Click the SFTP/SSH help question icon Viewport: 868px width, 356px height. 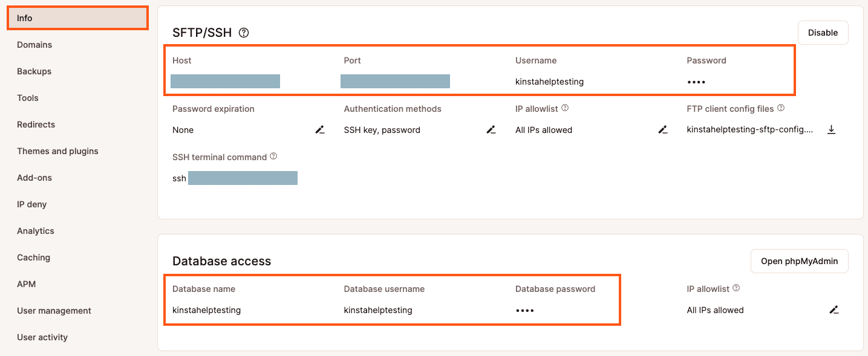[x=244, y=33]
